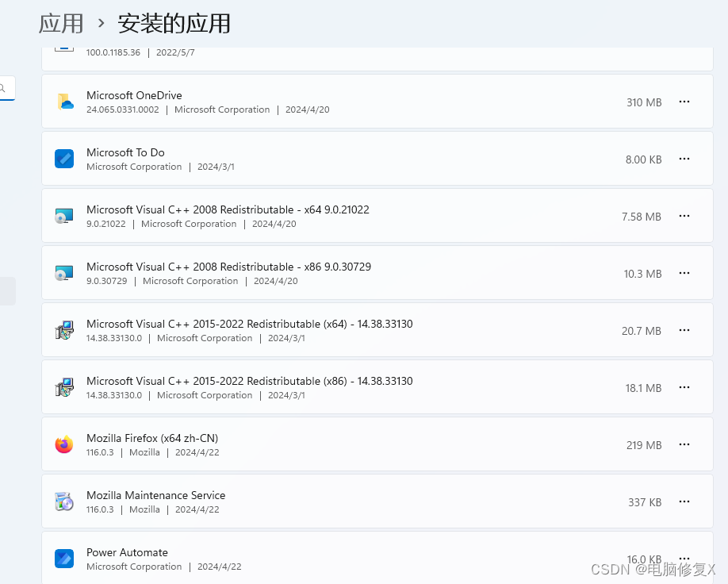The width and height of the screenshot is (728, 584).
Task: Click Mozilla Maintenance Service title
Action: point(156,495)
